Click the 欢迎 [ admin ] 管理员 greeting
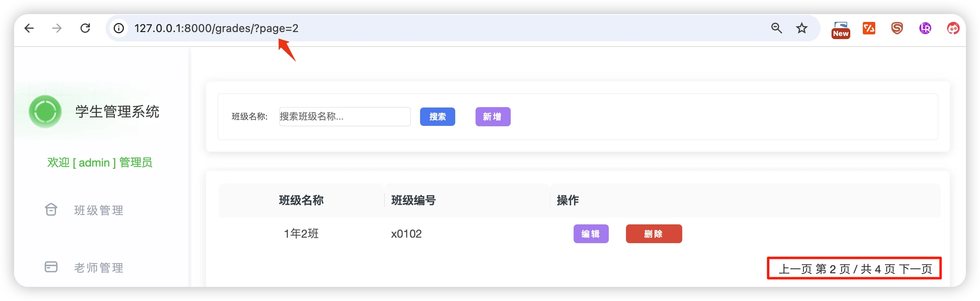Screen dimensions: 980x301 point(100,162)
